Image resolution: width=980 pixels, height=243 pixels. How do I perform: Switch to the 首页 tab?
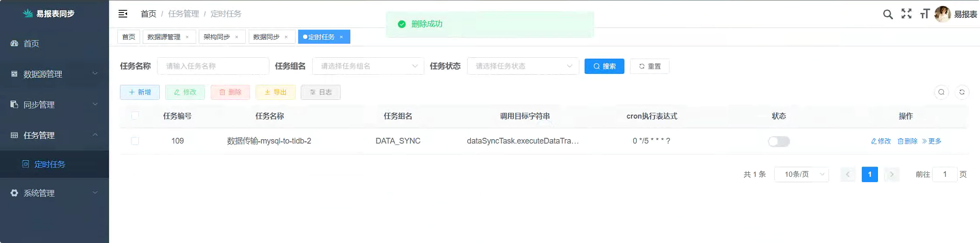pos(129,37)
